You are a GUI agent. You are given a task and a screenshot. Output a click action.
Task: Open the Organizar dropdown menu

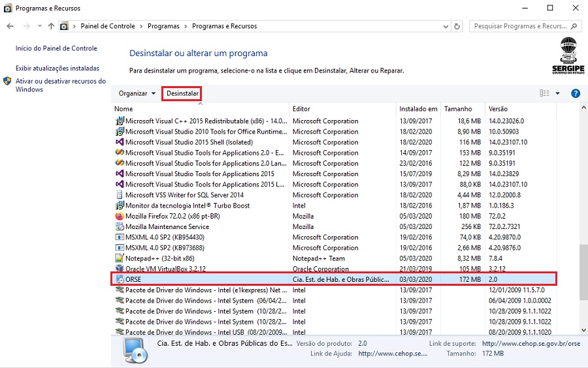137,93
